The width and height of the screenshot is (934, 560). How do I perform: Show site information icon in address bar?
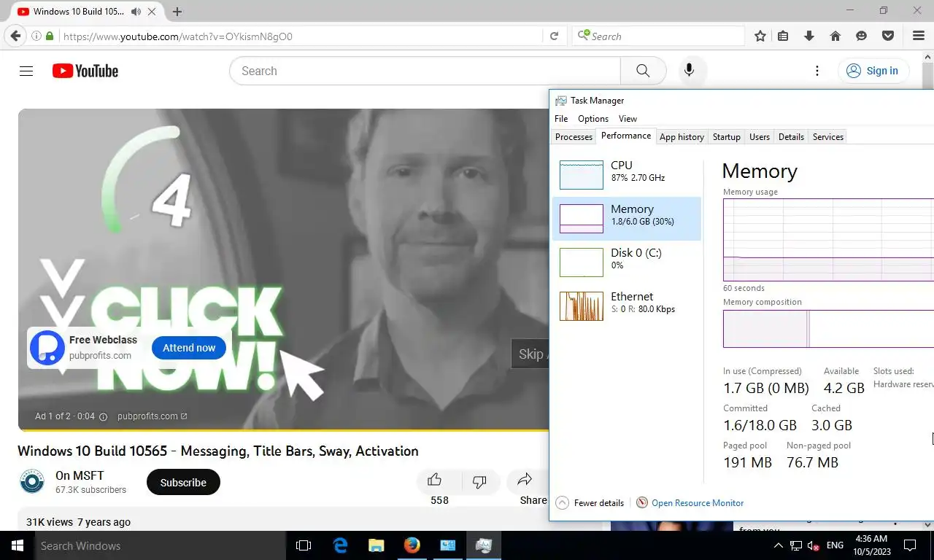36,36
